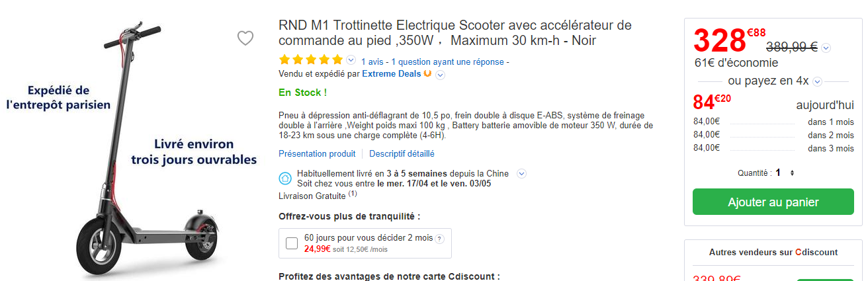Click the delivery house icon
Screen dimensions: 868x281
[285, 178]
